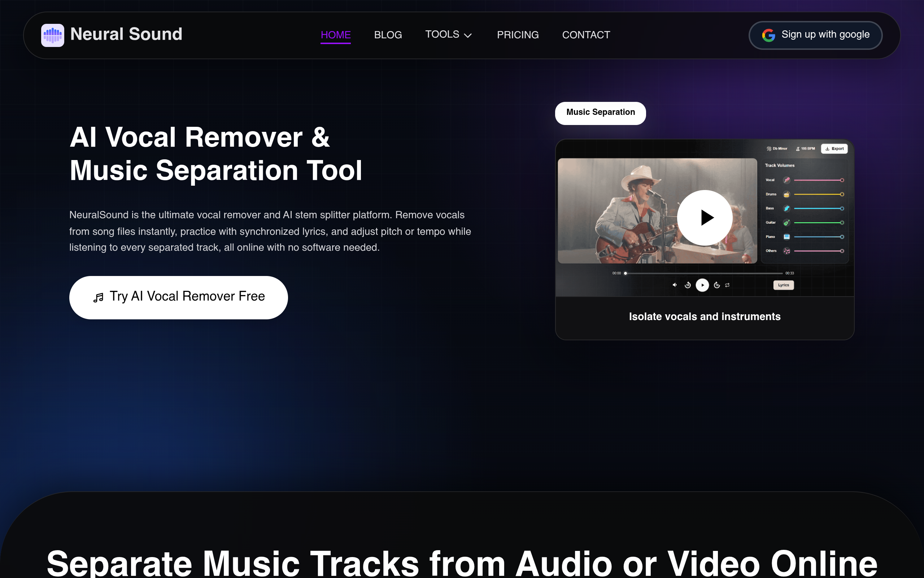Play the video with large play overlay
This screenshot has width=924, height=578.
(705, 217)
